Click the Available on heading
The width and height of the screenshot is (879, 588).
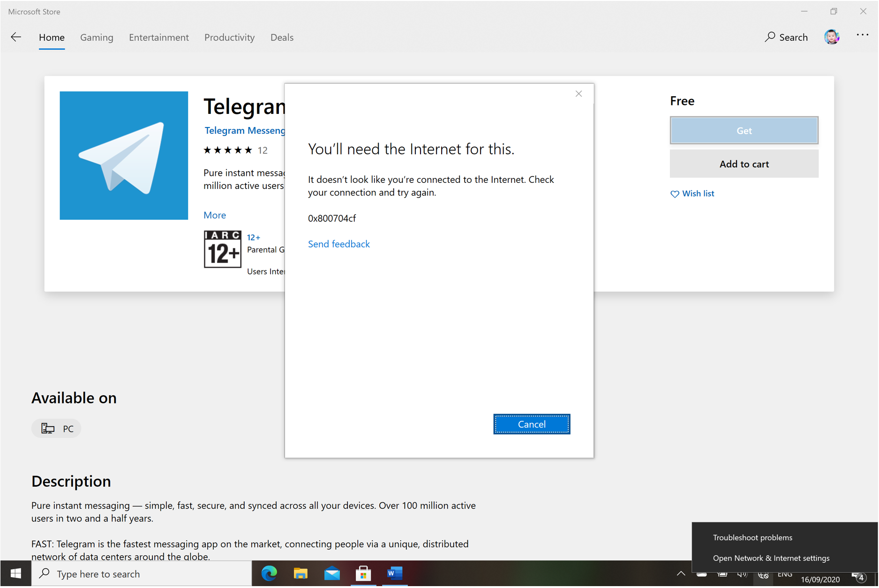pos(74,398)
